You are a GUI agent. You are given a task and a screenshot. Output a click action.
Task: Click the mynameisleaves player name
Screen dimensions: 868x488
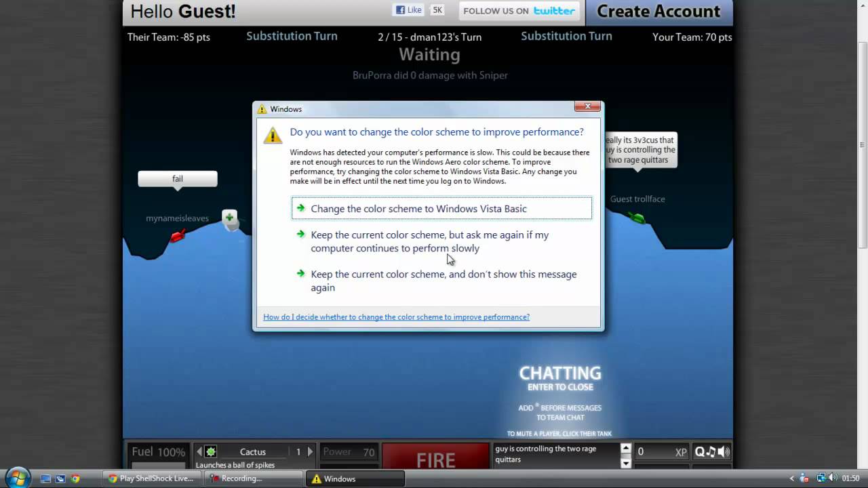(x=178, y=218)
